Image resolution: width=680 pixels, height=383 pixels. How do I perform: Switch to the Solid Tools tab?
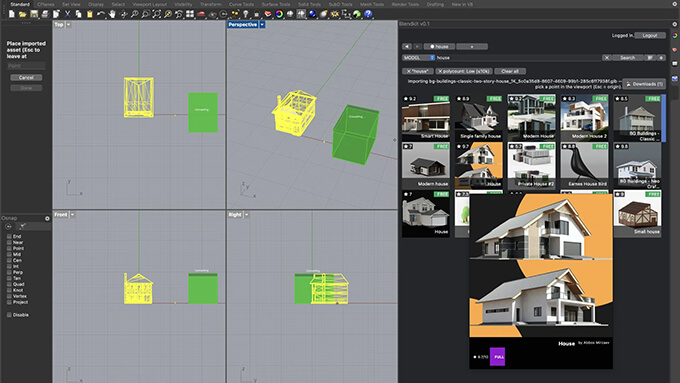point(309,4)
